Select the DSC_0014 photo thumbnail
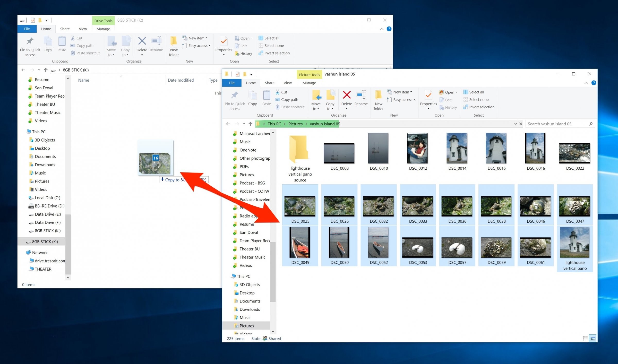Image resolution: width=618 pixels, height=364 pixels. (457, 149)
